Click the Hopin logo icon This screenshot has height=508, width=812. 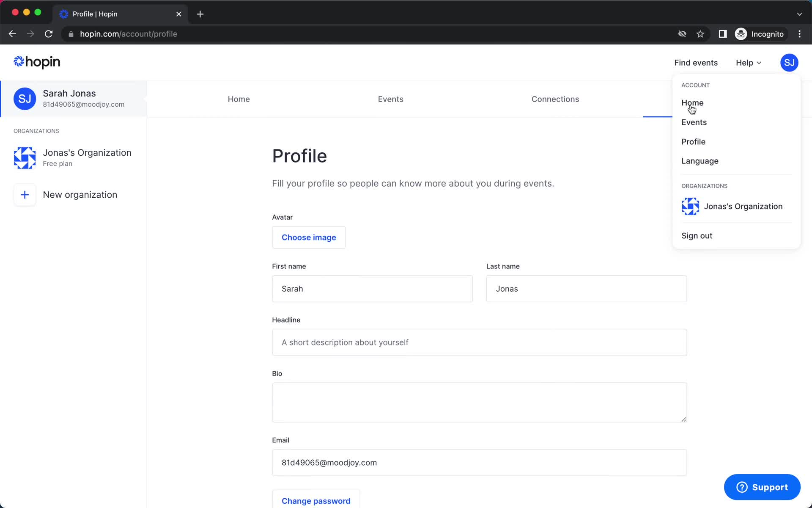(19, 62)
